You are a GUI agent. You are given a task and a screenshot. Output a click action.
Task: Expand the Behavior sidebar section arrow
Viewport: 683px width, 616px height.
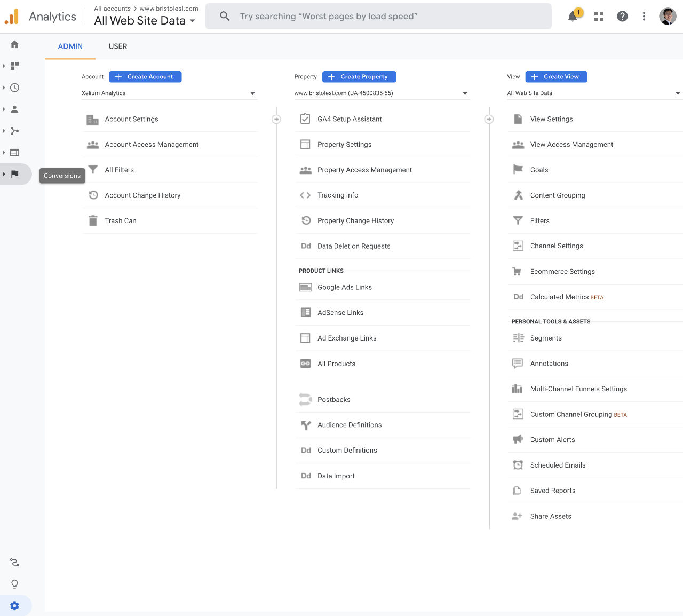click(4, 152)
